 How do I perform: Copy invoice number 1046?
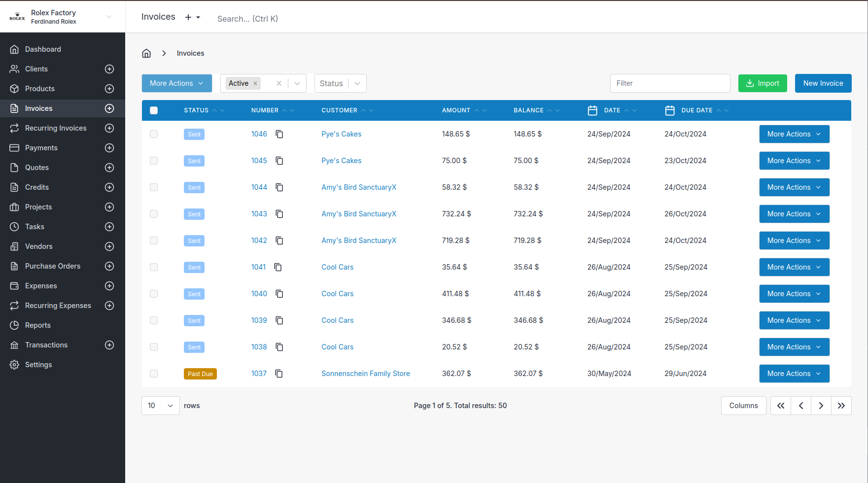[x=279, y=134]
